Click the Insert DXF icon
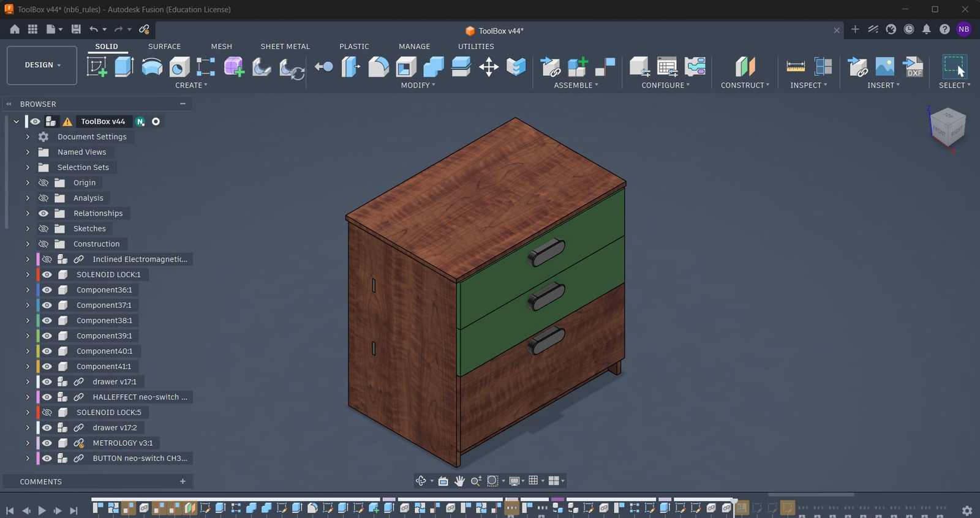 coord(913,67)
